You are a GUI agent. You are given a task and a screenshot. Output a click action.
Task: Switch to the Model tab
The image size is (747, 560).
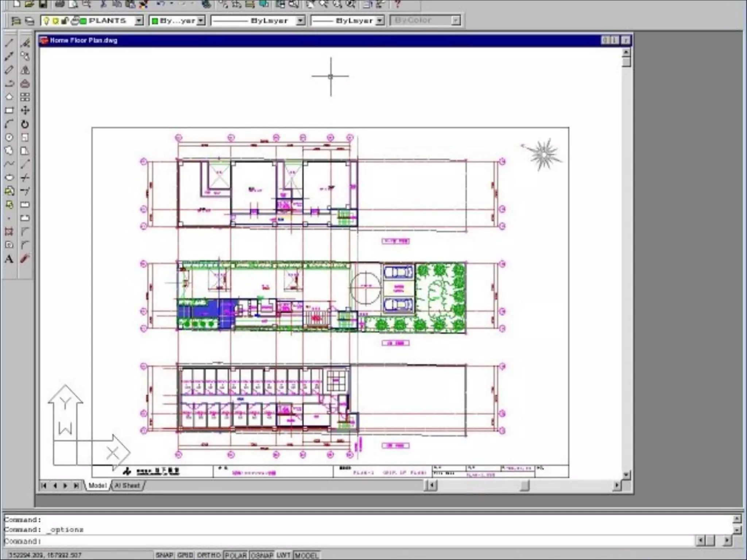coord(97,486)
